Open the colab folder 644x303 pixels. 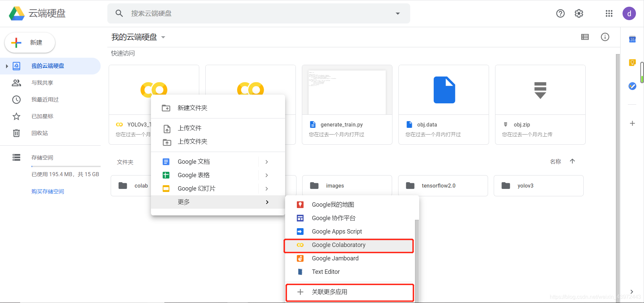coord(131,186)
